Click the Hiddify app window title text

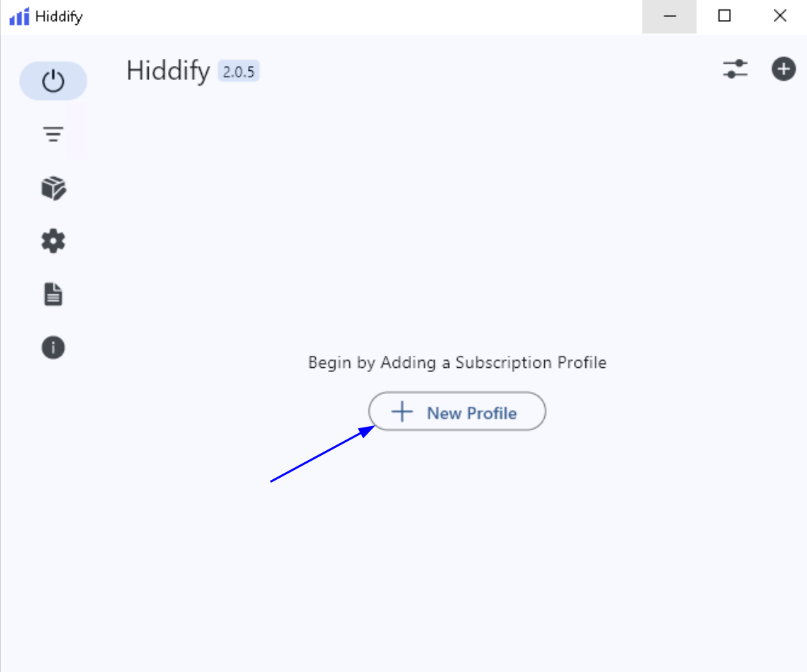pyautogui.click(x=60, y=16)
